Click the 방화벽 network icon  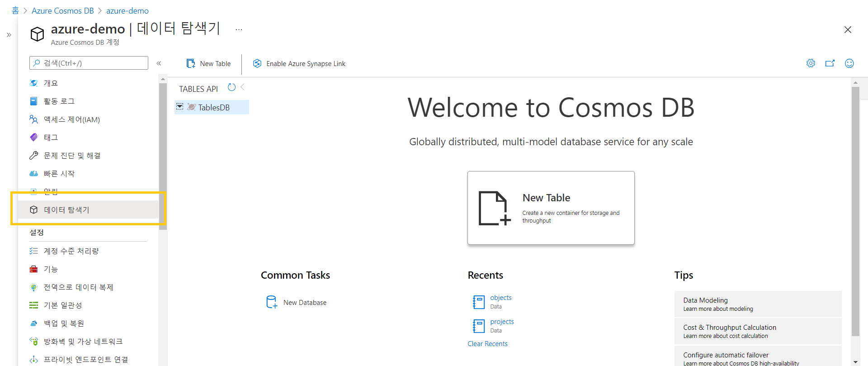point(33,341)
